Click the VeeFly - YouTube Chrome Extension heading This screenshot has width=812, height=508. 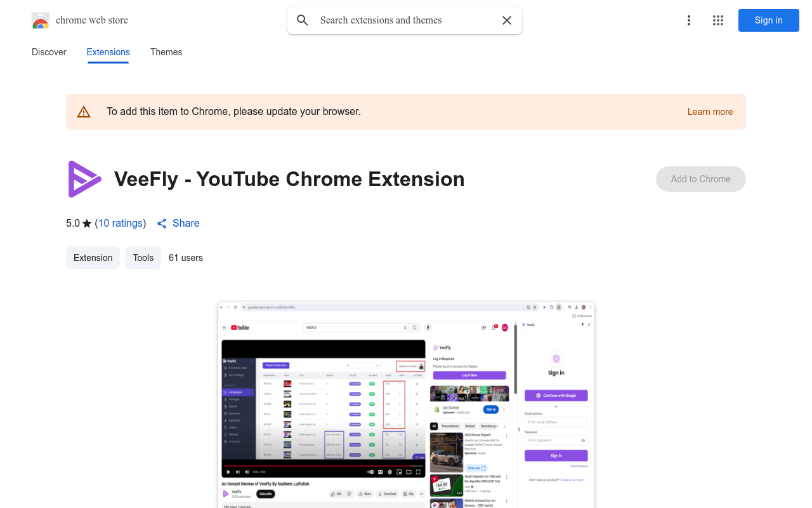(x=289, y=179)
